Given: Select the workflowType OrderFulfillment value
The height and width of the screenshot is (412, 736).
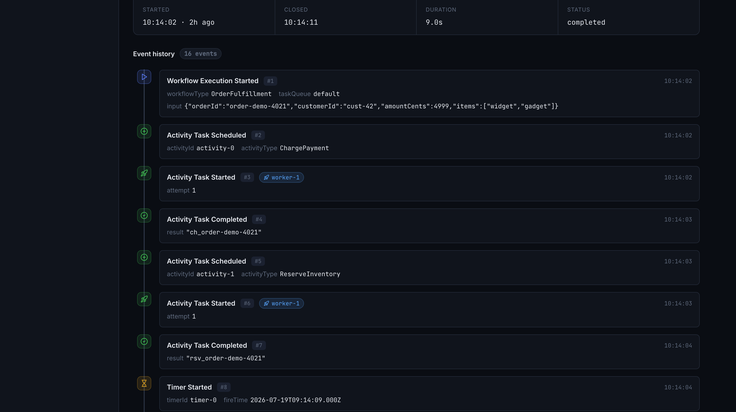Looking at the screenshot, I should [241, 94].
